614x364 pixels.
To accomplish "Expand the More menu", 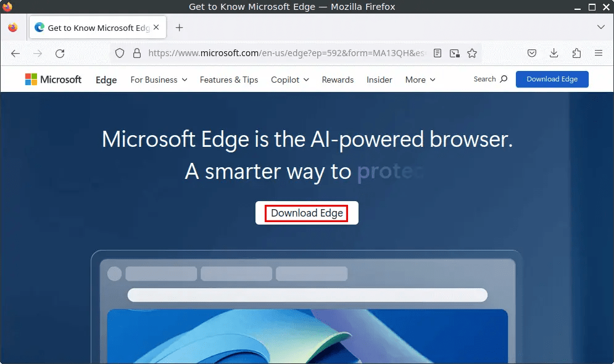I will 421,80.
